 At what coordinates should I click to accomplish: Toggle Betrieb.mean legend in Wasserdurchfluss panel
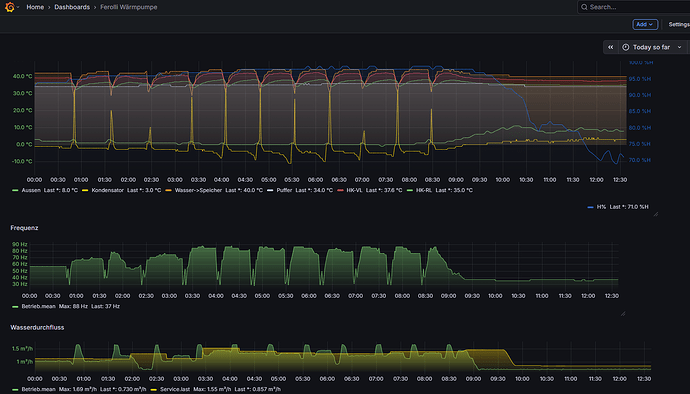(38, 389)
